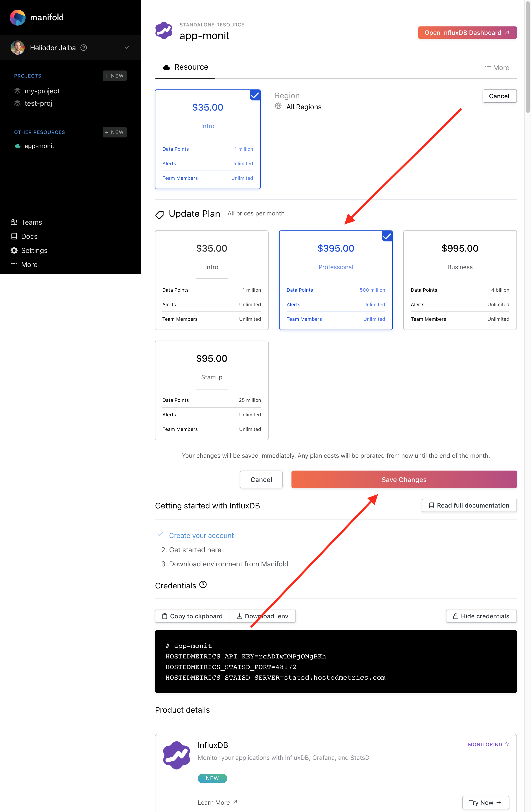Click the Docs book icon
This screenshot has width=531, height=812.
tap(14, 236)
